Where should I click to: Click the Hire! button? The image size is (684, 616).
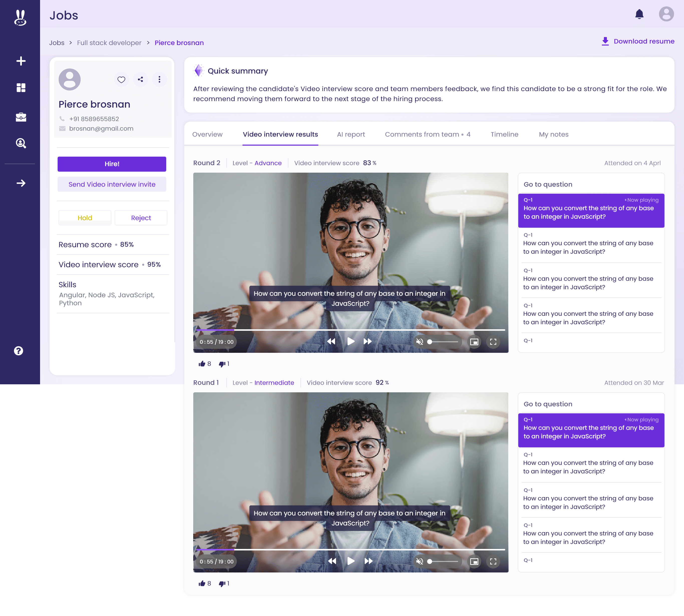(x=112, y=164)
